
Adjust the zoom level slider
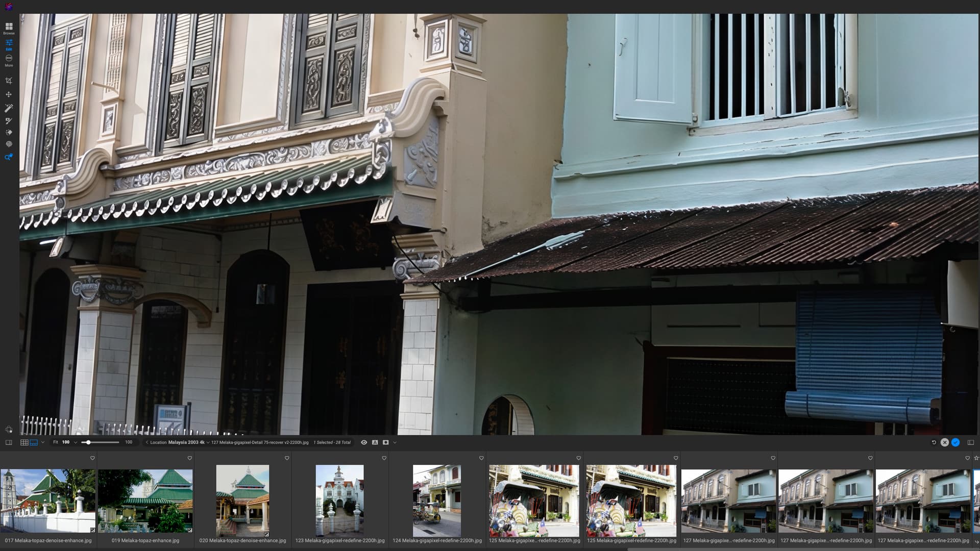(88, 442)
